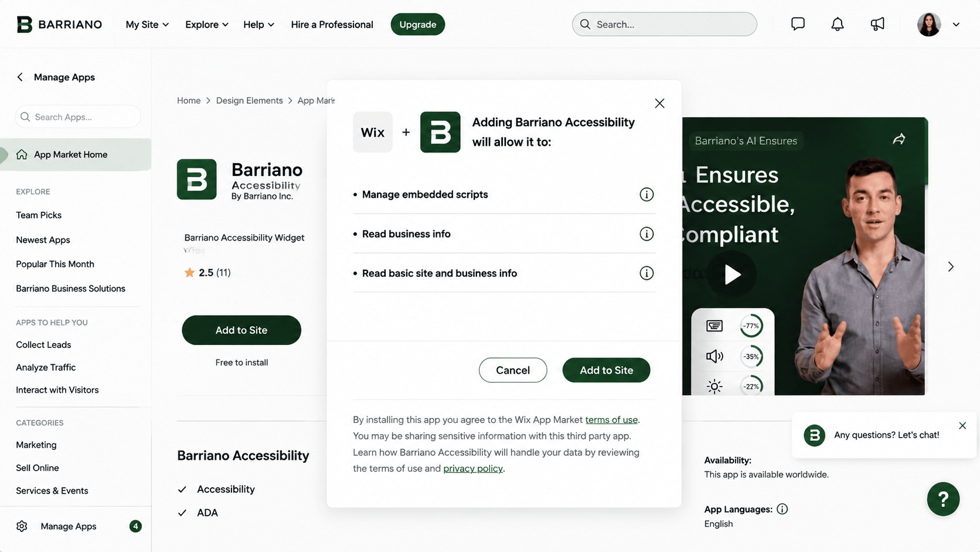Click the App Languages info icon

782,509
